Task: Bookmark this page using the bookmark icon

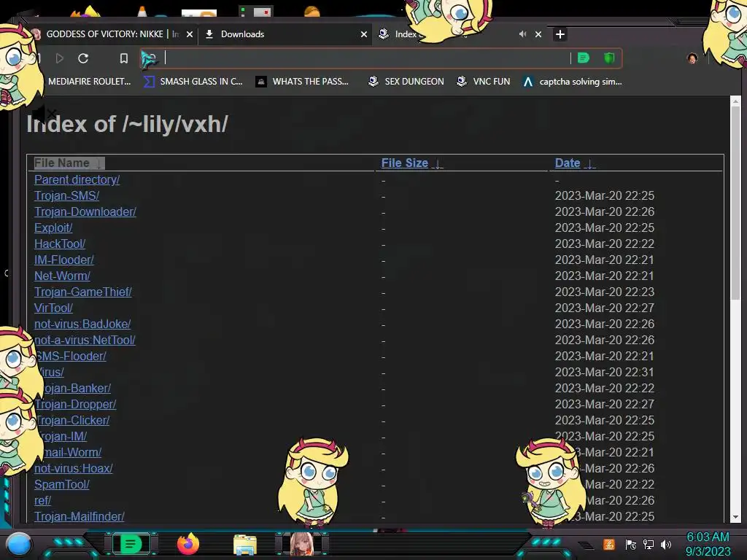Action: [124, 58]
